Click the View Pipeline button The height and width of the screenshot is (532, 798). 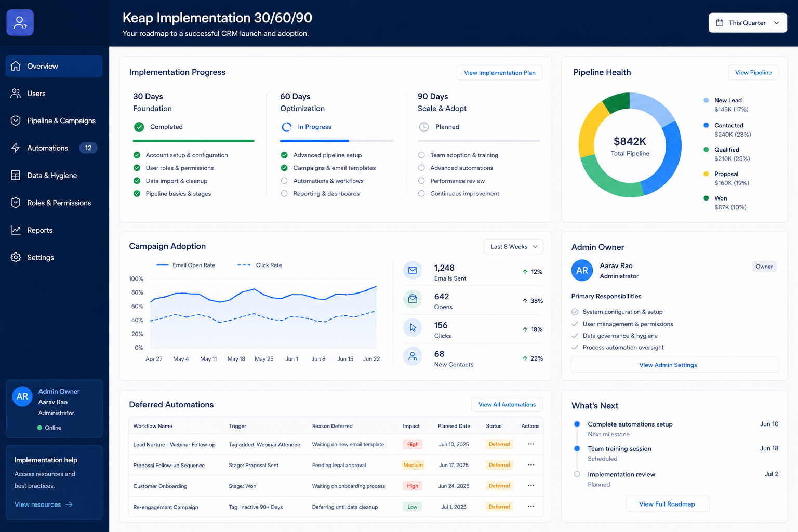pyautogui.click(x=753, y=73)
